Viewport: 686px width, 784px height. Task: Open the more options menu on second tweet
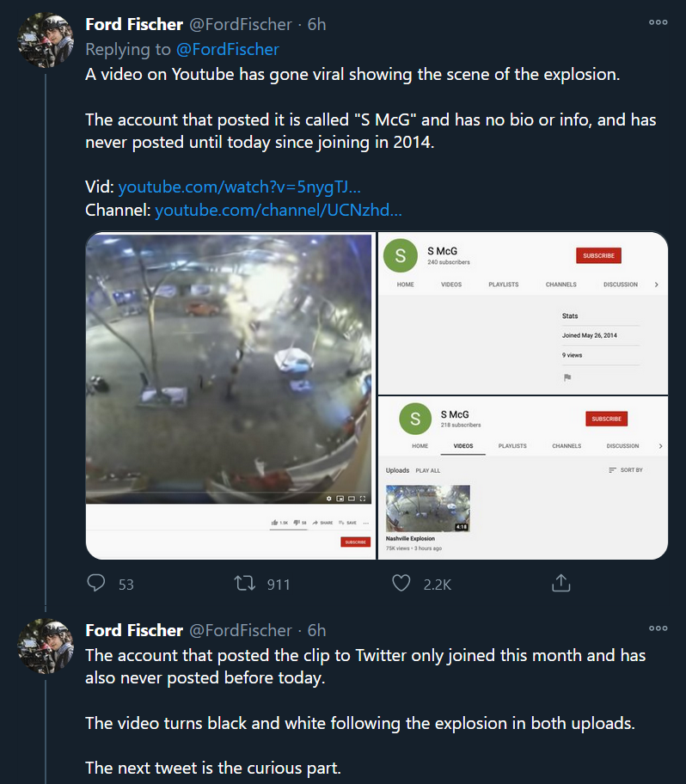coord(658,628)
